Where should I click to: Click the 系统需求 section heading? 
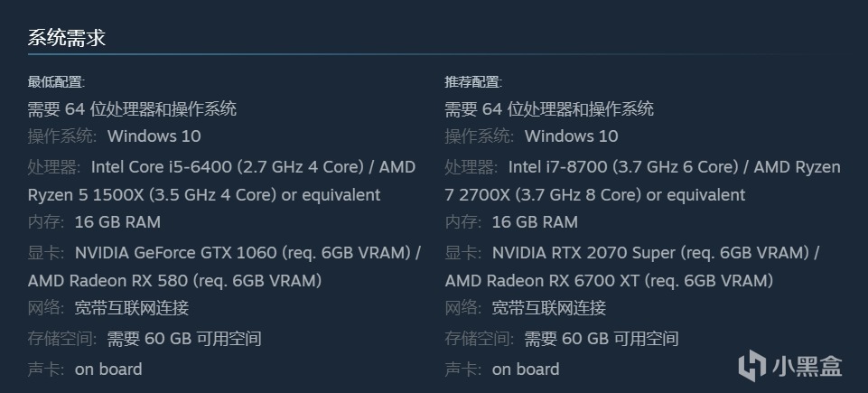[x=67, y=38]
